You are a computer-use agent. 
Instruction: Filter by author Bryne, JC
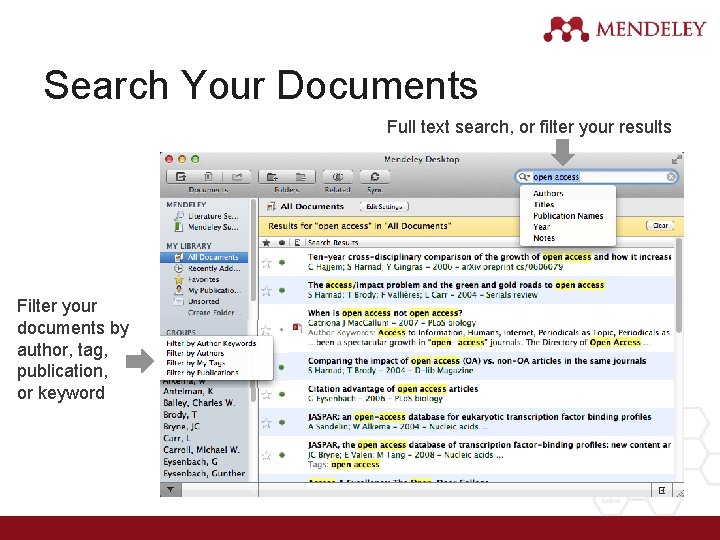pos(182,427)
